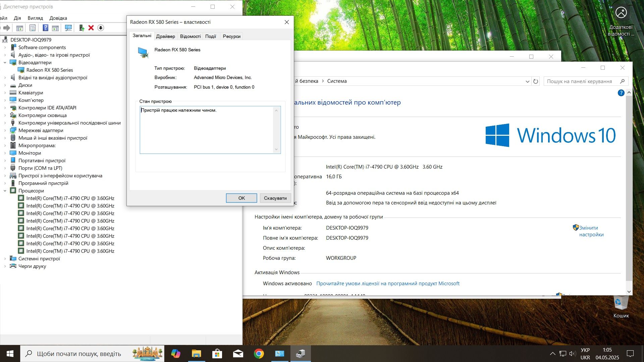
Task: Open the Windows Start menu
Action: pos(10,354)
